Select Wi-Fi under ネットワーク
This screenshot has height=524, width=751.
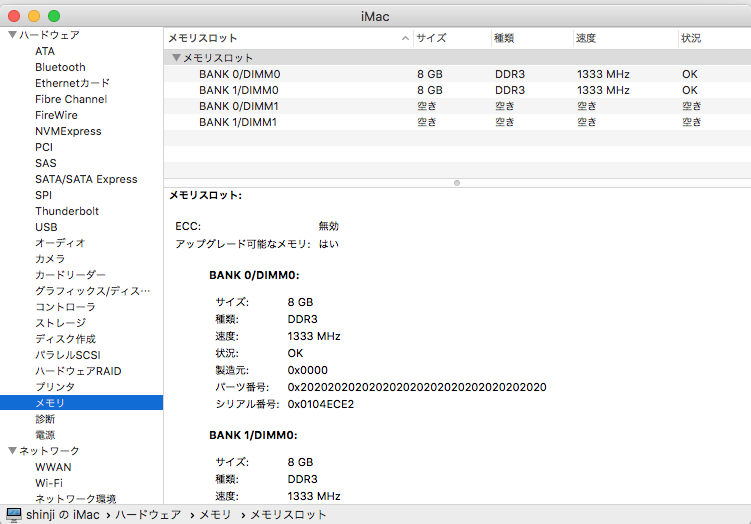coord(49,483)
